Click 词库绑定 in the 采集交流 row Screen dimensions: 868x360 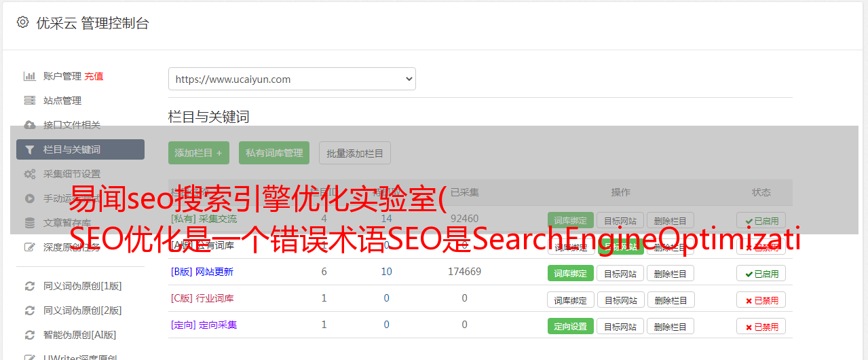pyautogui.click(x=571, y=220)
